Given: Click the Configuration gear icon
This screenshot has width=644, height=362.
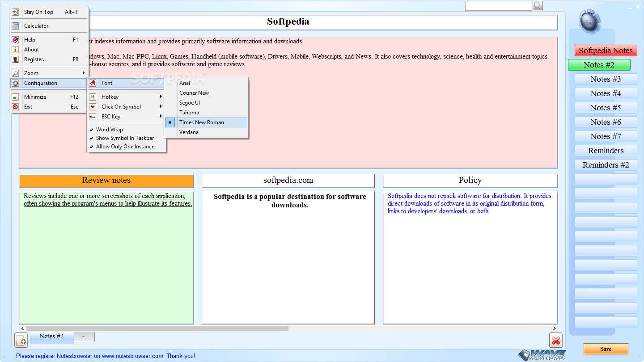Looking at the screenshot, I should coord(15,83).
